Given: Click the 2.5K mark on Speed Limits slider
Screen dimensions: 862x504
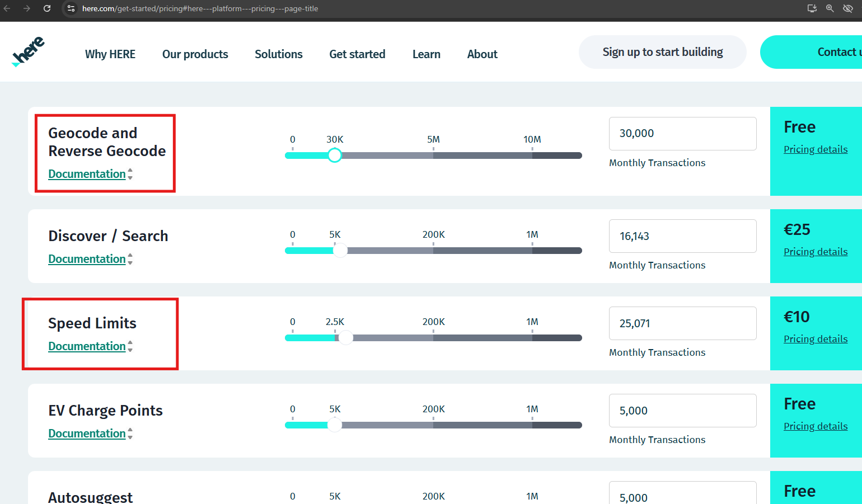Looking at the screenshot, I should [x=335, y=322].
